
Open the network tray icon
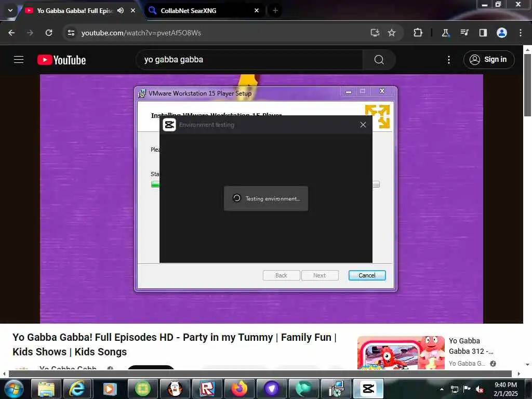tap(454, 389)
